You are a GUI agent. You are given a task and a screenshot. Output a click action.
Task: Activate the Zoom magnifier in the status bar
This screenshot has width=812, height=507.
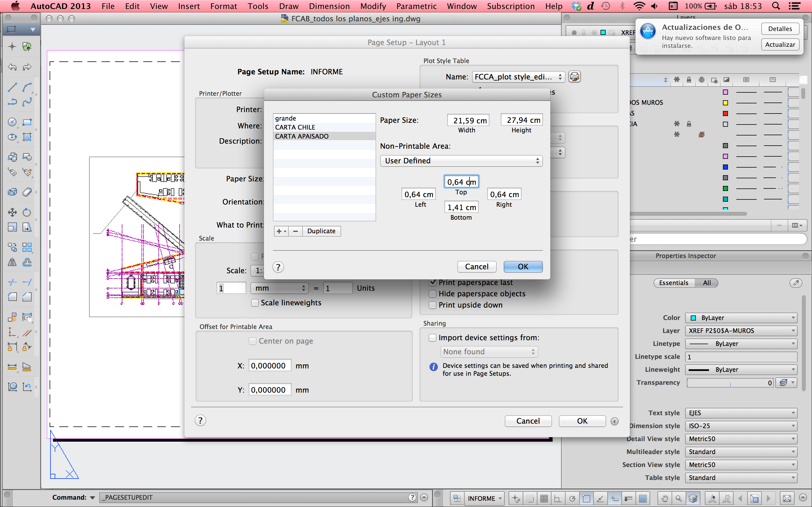pyautogui.click(x=678, y=498)
